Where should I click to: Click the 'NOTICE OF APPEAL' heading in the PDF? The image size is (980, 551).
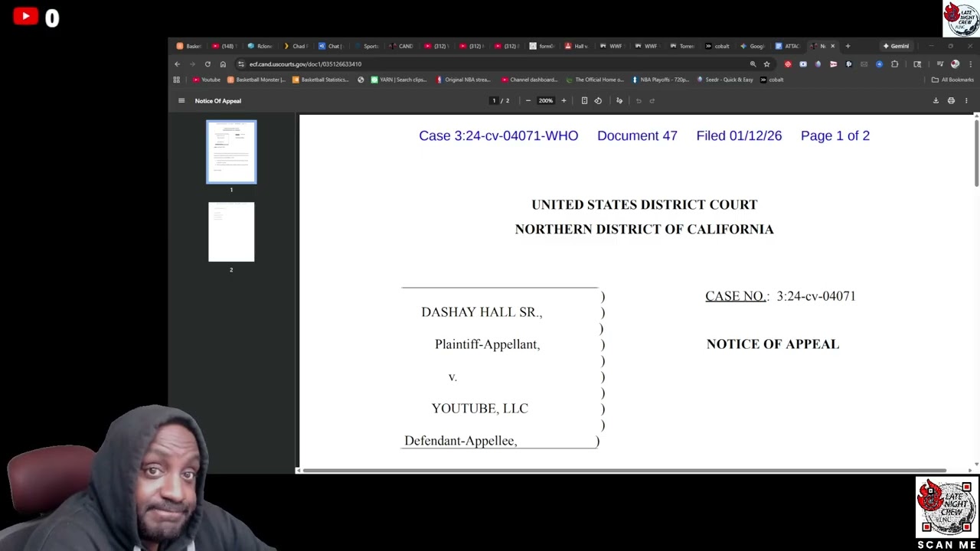773,344
